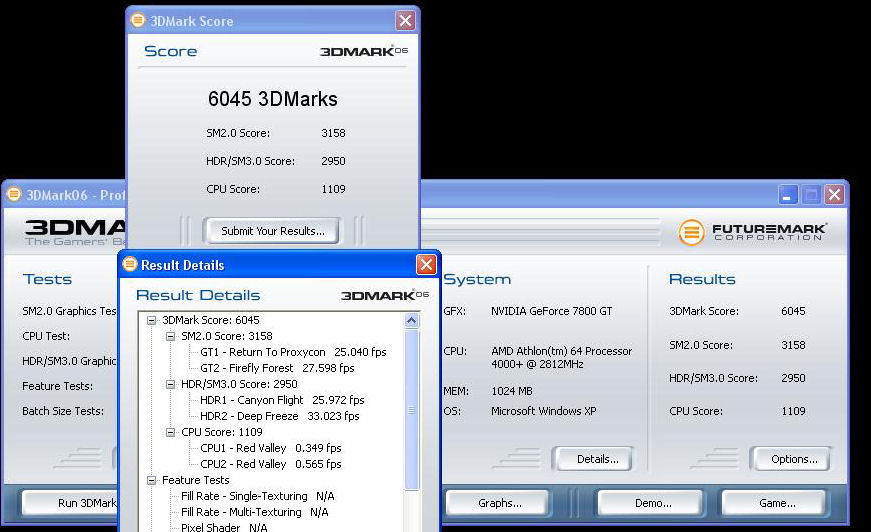
Task: Select Fill Rate - Single-Texturing row
Action: click(257, 496)
